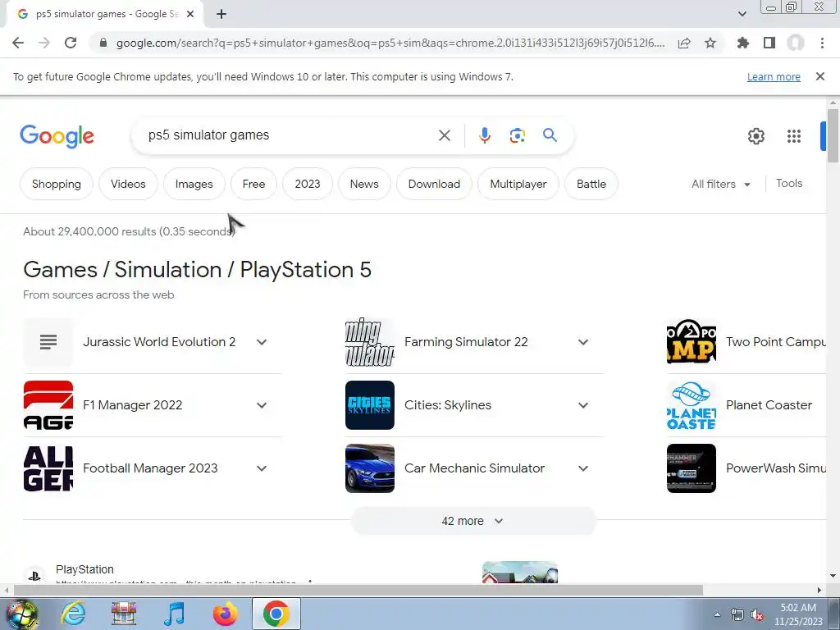840x630 pixels.
Task: Switch to Videos results
Action: coord(128,184)
